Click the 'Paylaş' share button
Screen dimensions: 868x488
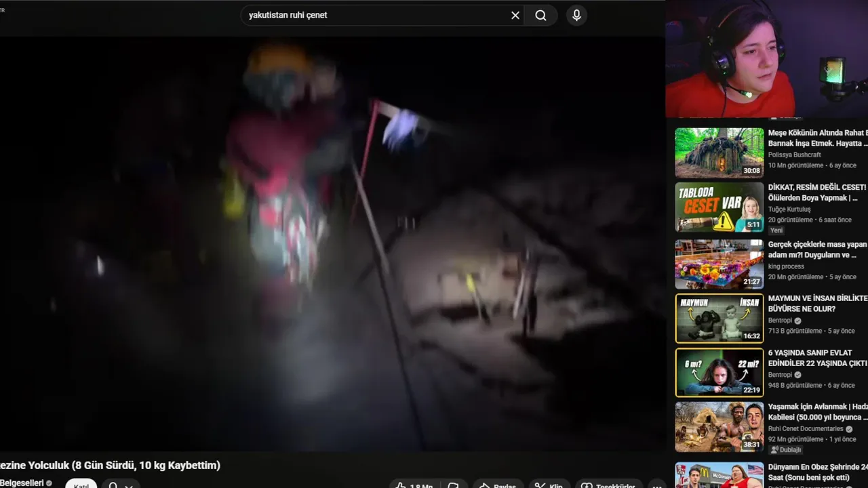pos(498,485)
